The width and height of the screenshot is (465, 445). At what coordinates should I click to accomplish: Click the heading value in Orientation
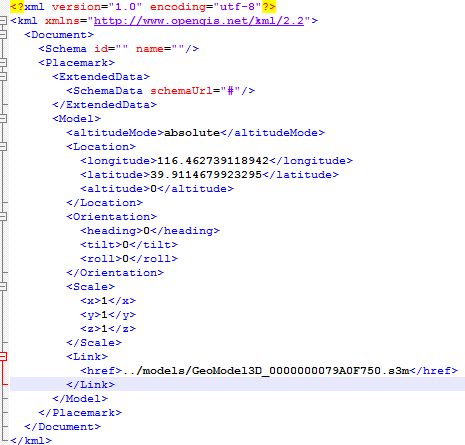pos(146,231)
